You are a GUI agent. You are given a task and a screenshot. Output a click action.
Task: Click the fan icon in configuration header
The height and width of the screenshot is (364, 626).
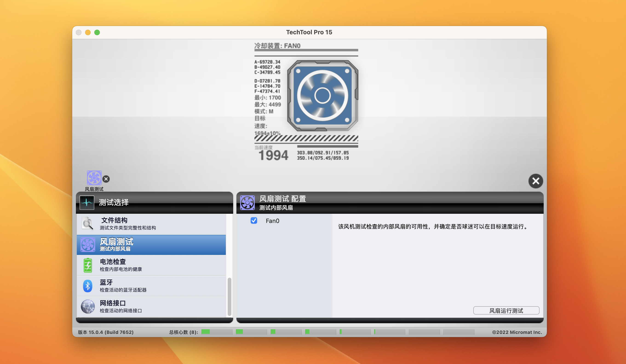(x=247, y=202)
